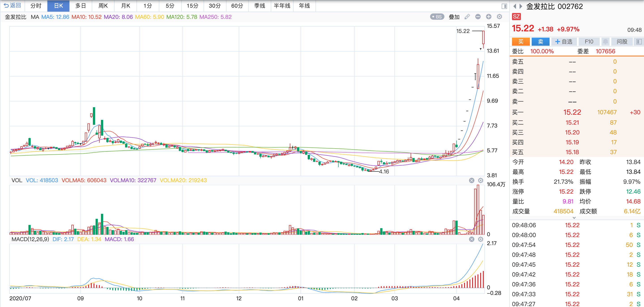This screenshot has height=307, width=644.
Task: Open F10 company info
Action: (589, 41)
